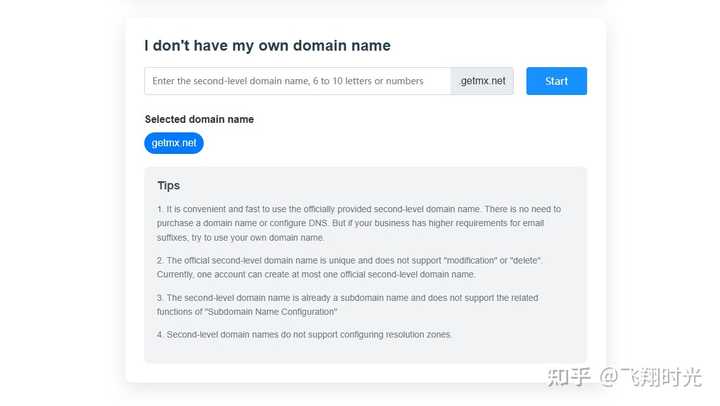Image resolution: width=720 pixels, height=406 pixels.
Task: Select the getmx.net domain pill
Action: click(174, 143)
